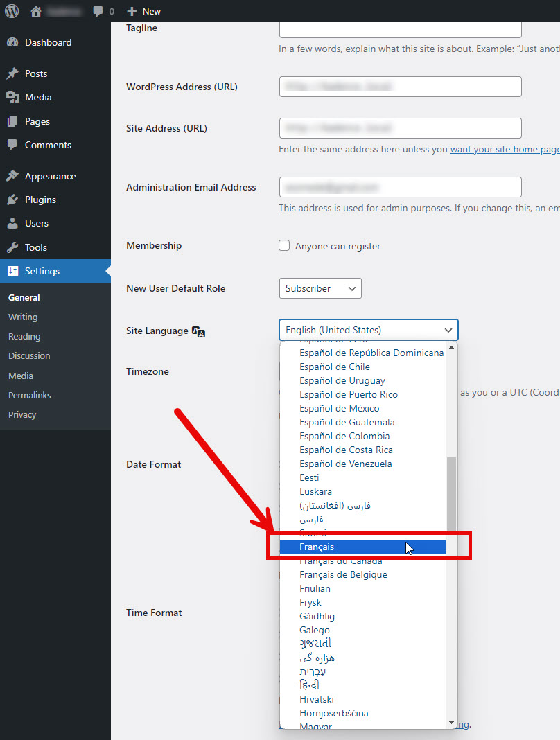Click the plus icon beside New
The width and height of the screenshot is (560, 740).
click(x=132, y=11)
